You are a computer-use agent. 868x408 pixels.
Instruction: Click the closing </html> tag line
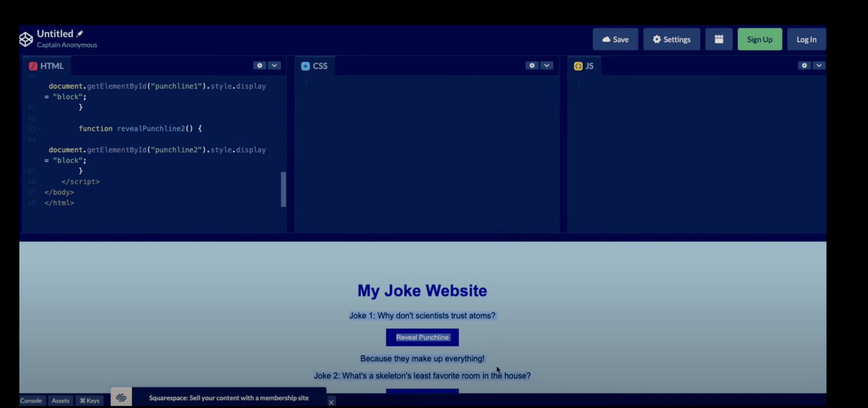[x=59, y=203]
